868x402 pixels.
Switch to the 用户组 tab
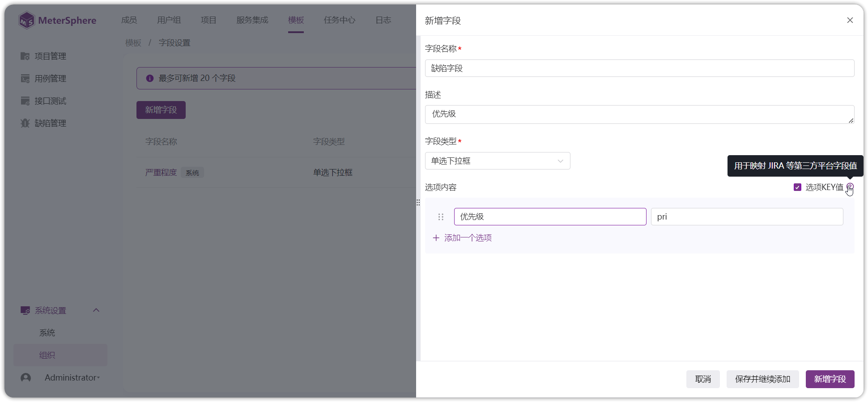tap(169, 20)
